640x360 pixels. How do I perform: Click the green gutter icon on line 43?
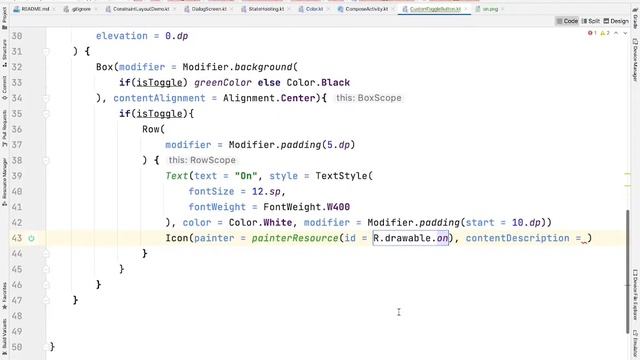pyautogui.click(x=31, y=238)
